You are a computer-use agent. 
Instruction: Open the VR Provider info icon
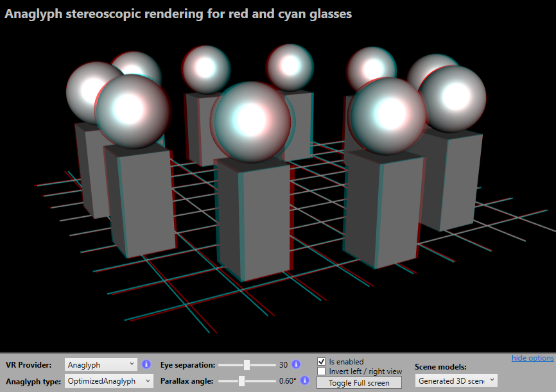click(146, 364)
